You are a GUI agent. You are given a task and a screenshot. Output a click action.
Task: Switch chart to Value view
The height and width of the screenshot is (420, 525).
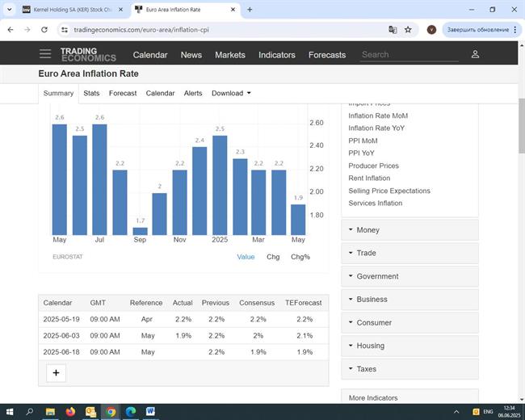point(246,257)
